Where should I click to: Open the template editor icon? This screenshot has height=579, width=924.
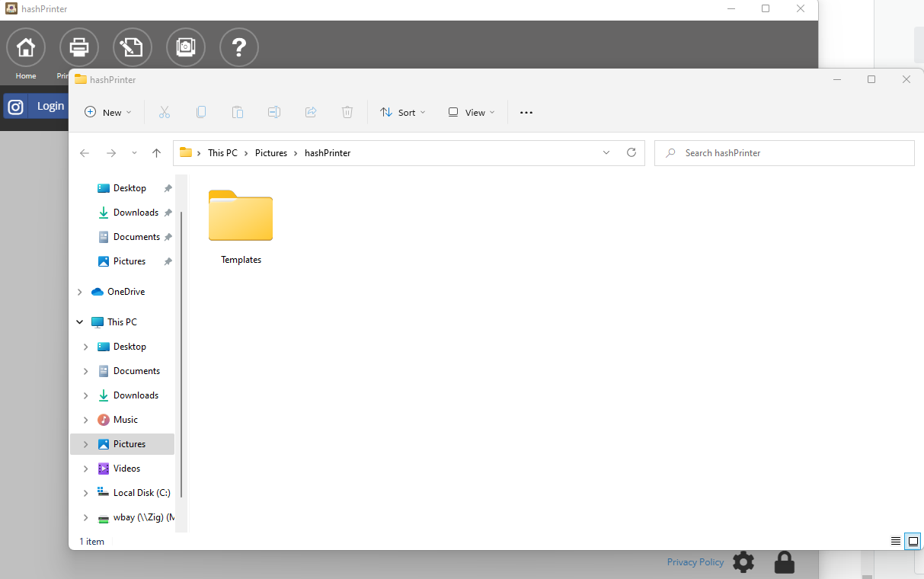tap(133, 47)
